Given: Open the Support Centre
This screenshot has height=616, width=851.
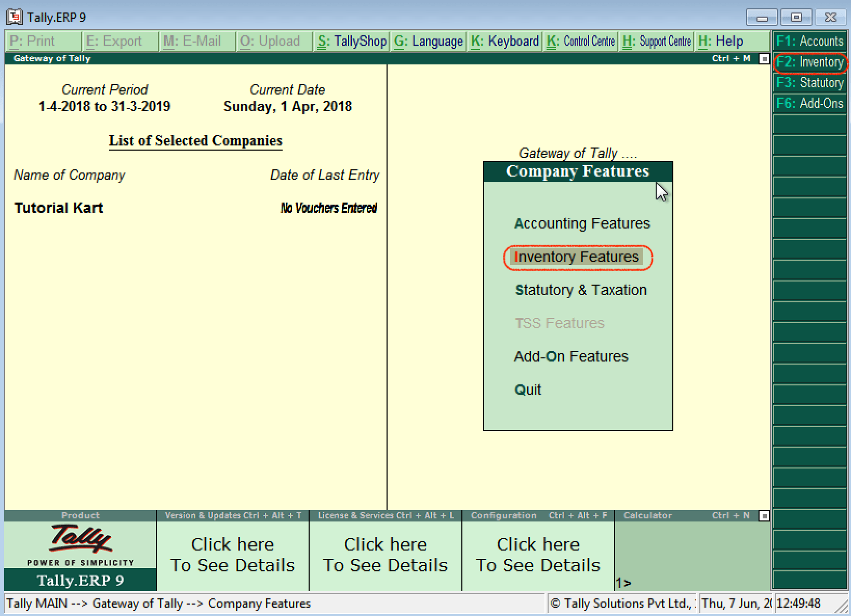Looking at the screenshot, I should click(x=656, y=41).
